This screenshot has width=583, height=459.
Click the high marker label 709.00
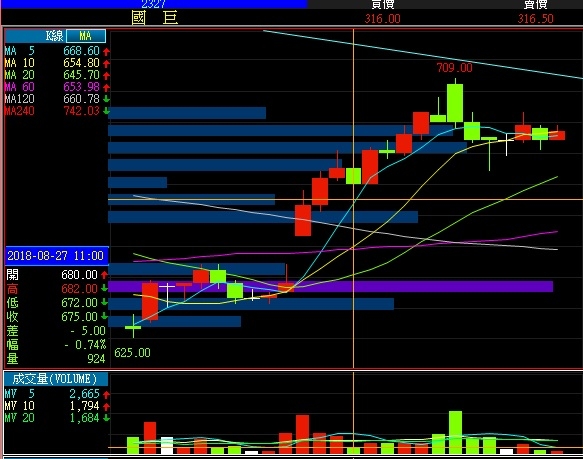[454, 68]
